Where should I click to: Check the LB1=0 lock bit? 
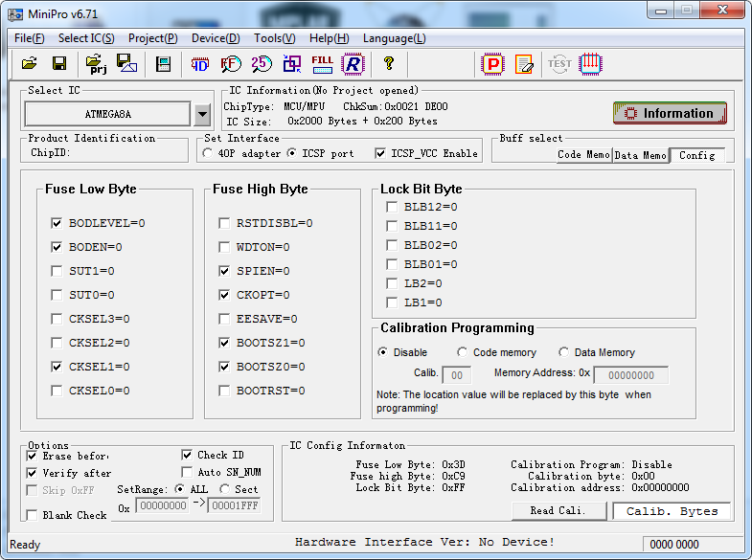(392, 302)
